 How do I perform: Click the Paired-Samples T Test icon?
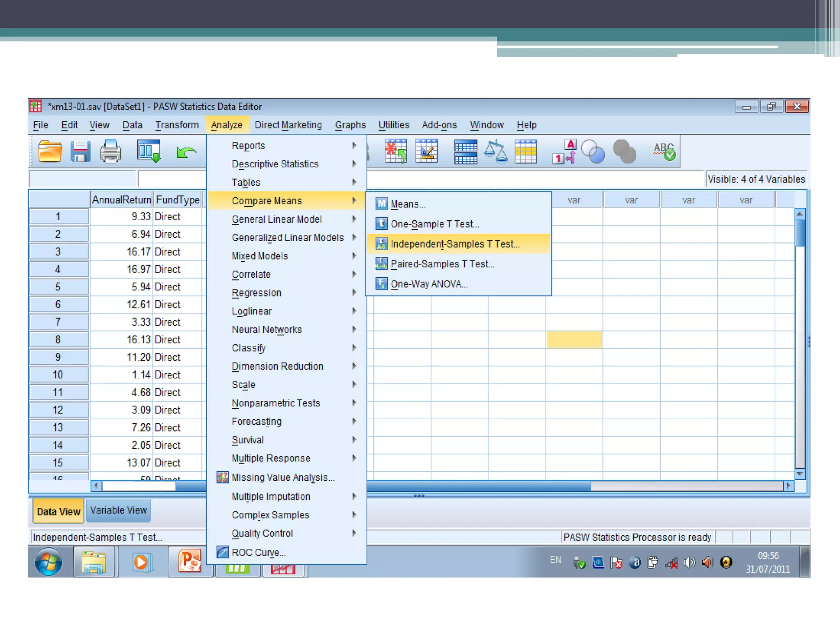pos(381,263)
